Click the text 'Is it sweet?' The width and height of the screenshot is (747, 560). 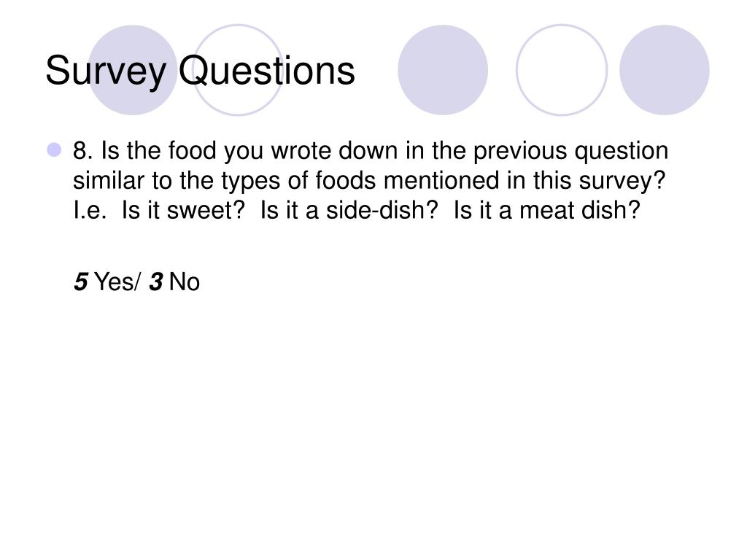[183, 211]
